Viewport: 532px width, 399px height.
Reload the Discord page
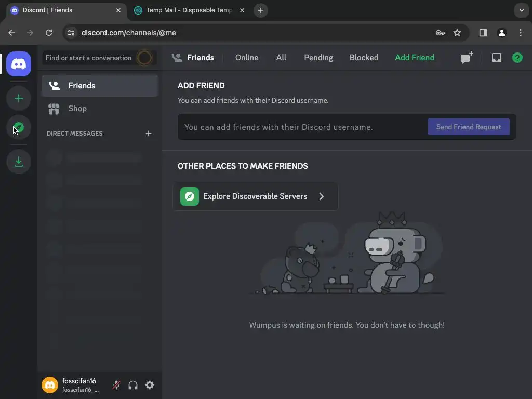[49, 33]
